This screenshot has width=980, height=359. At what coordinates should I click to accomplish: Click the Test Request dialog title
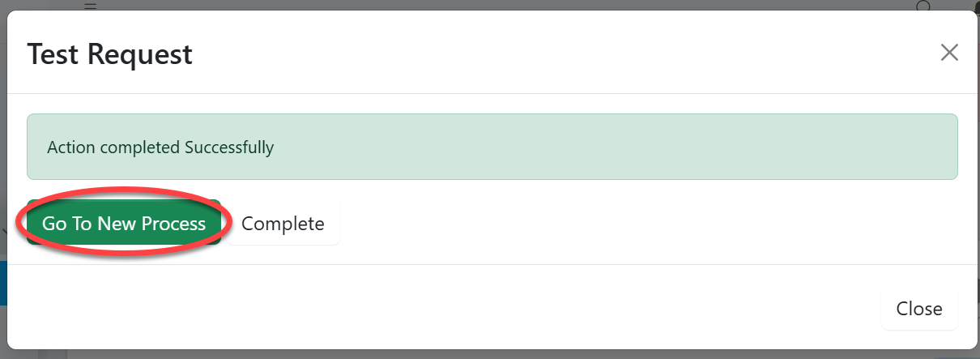click(x=110, y=54)
